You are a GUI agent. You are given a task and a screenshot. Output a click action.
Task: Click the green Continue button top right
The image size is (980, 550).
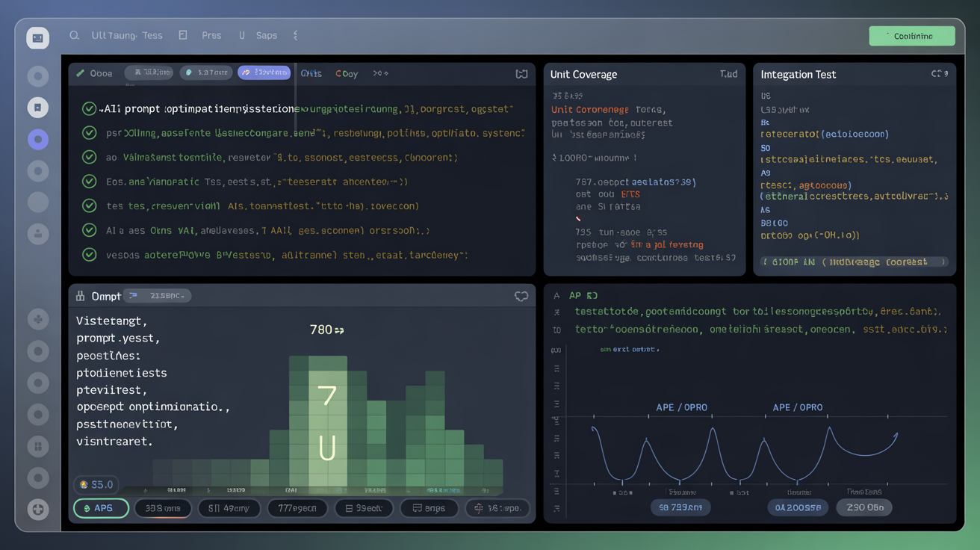pyautogui.click(x=912, y=35)
